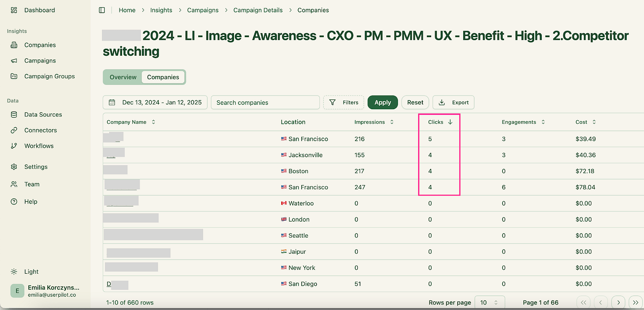Click the Campaigns megaphone icon

click(14, 61)
